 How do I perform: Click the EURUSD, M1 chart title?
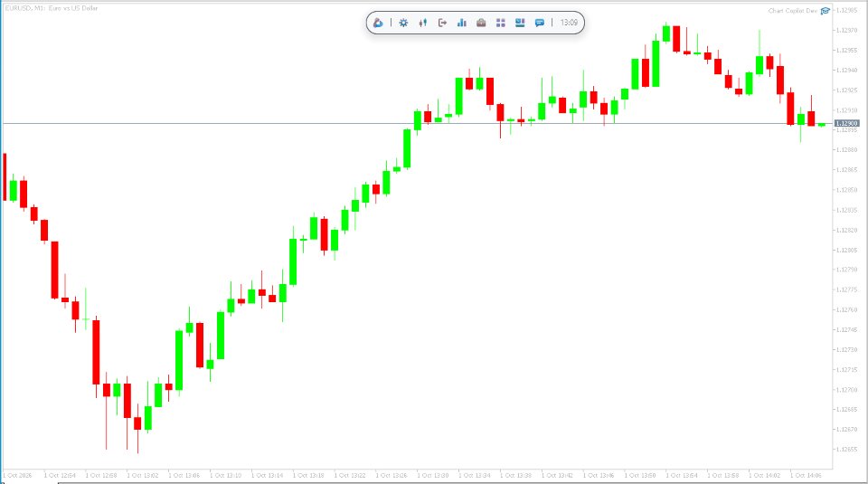coord(52,8)
